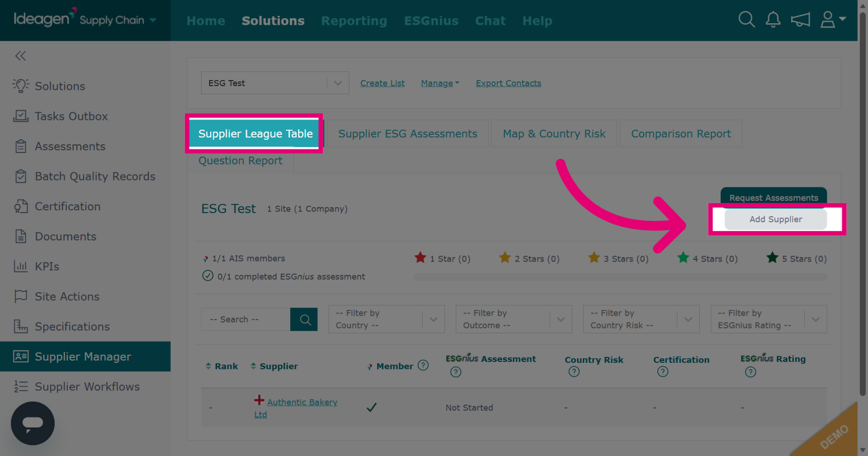
Task: Open the Ideagen Supply Chain product switcher
Action: click(85, 19)
